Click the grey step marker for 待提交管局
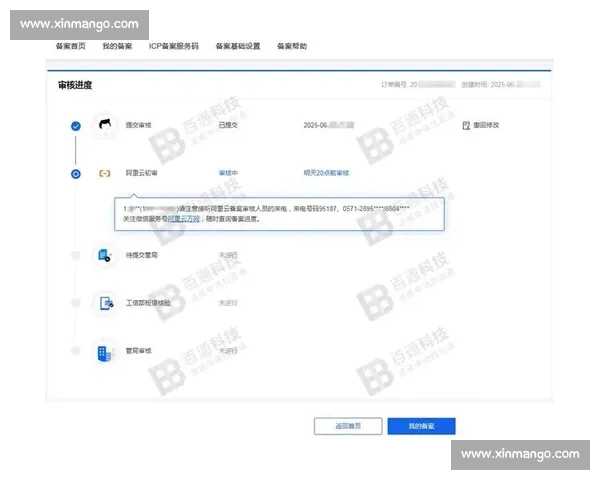Viewport: 600px width, 480px height. (x=76, y=255)
